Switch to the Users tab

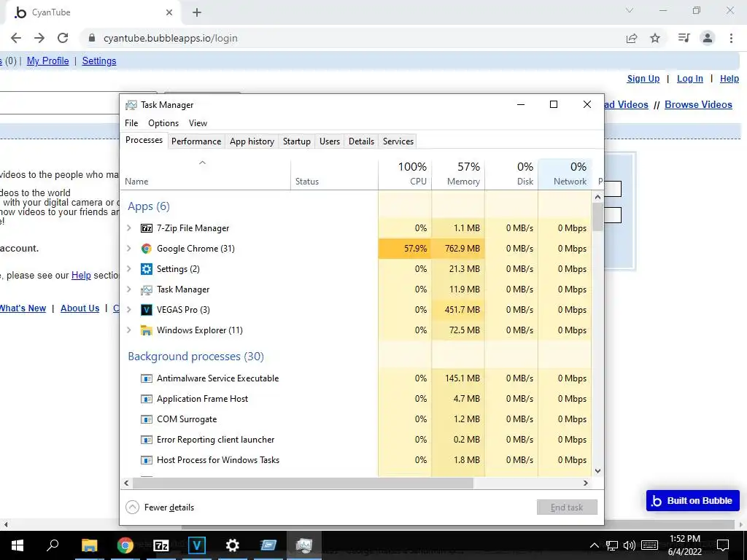click(x=330, y=141)
